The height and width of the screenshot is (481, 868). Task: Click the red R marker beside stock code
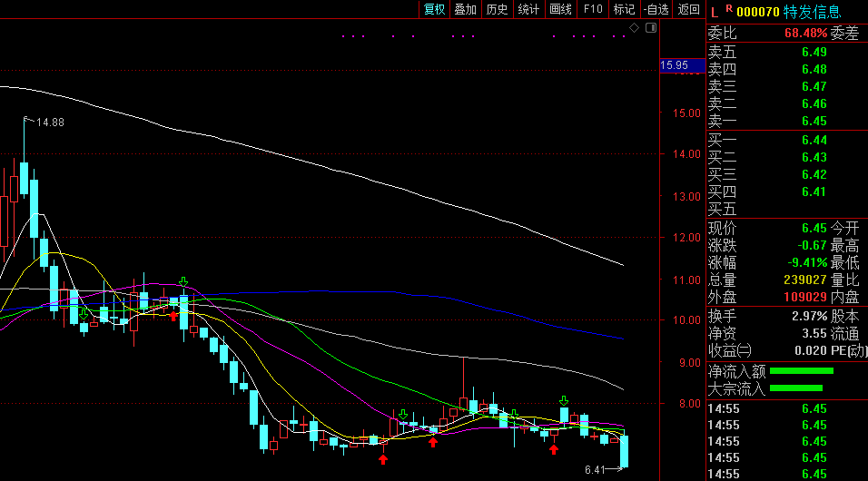728,10
